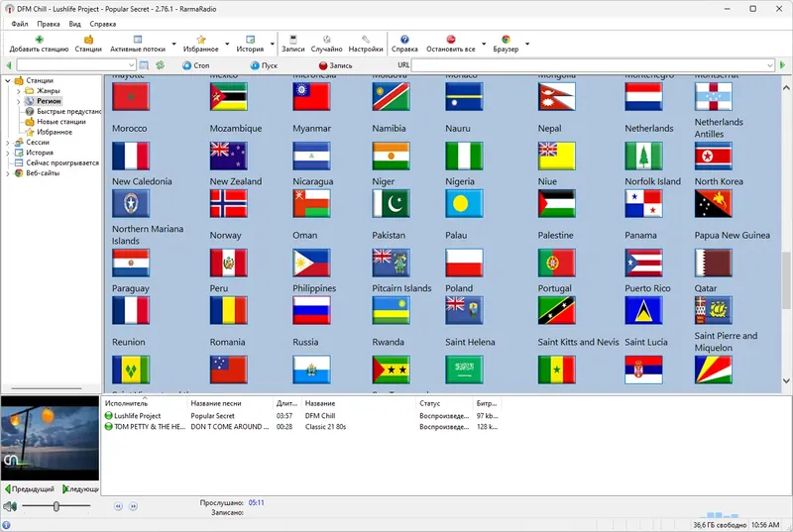Select Быстрые предустановки tree item
Screen dimensions: 793x532
pyautogui.click(x=68, y=111)
